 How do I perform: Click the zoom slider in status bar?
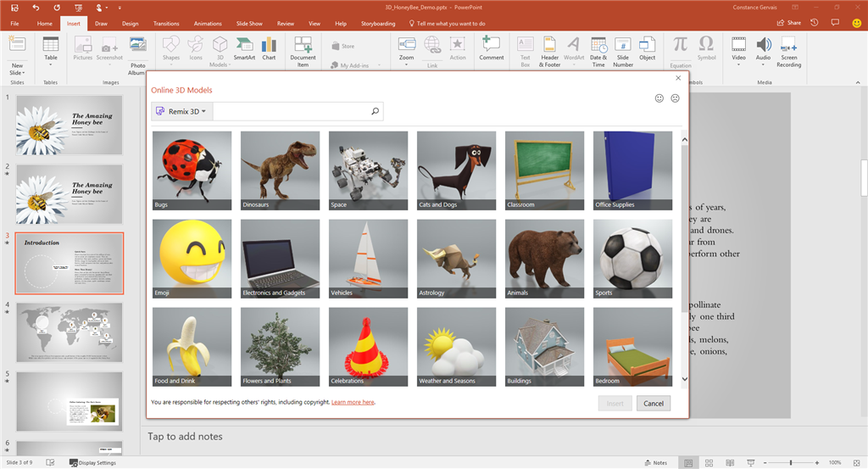tap(791, 462)
